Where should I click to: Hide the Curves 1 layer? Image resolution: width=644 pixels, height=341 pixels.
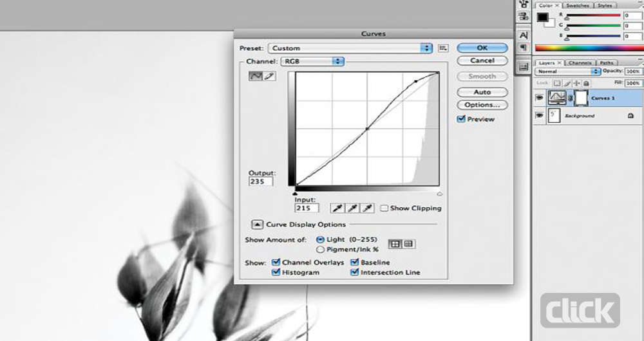539,98
